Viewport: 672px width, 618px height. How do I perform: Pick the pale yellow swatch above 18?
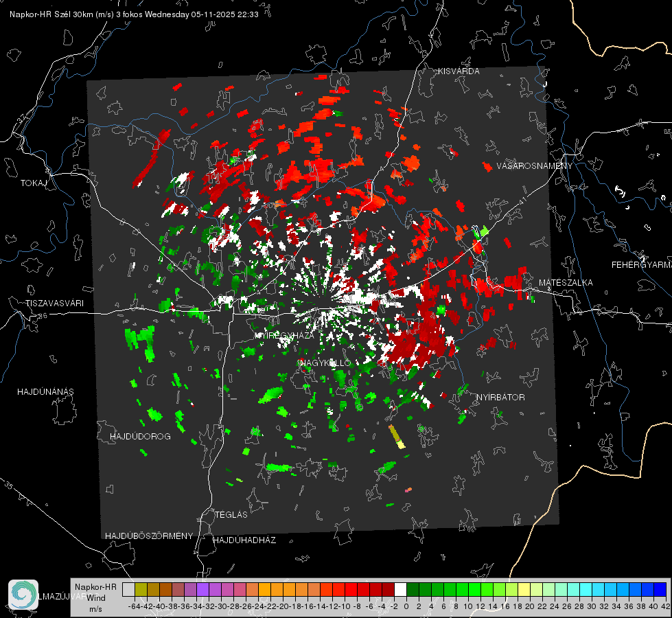pos(524,589)
